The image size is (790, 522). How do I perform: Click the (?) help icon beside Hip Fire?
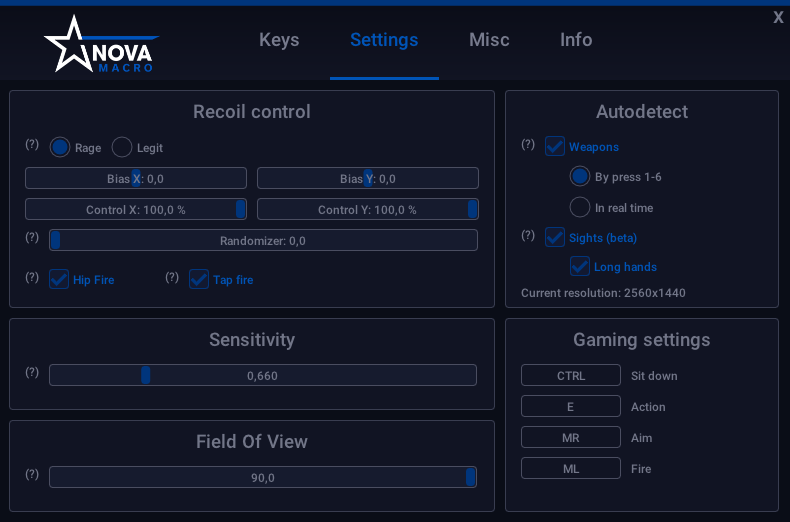[32, 278]
